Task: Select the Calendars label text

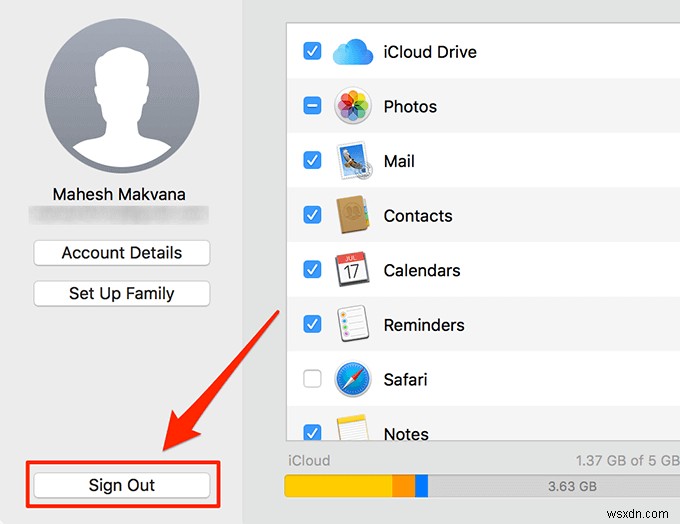Action: (422, 271)
